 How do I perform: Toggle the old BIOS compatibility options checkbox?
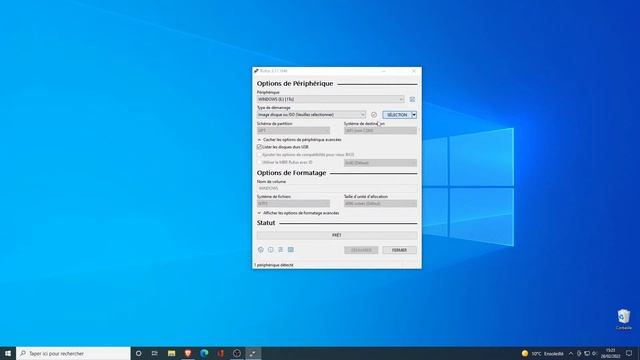pos(259,155)
